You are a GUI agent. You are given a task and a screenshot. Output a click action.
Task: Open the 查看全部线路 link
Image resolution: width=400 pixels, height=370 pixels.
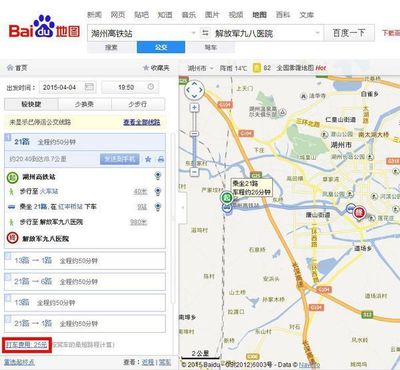142,122
